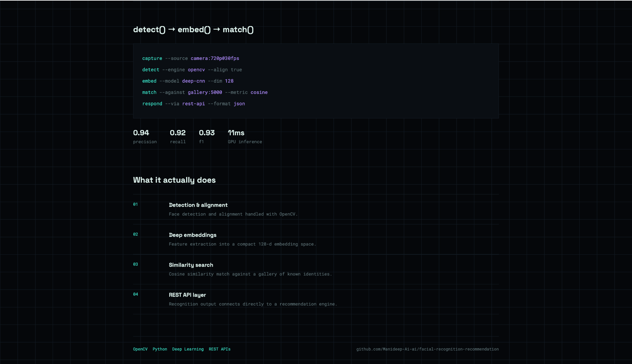The height and width of the screenshot is (364, 632).
Task: Click the 'cosine' metric value in code
Action: 259,92
